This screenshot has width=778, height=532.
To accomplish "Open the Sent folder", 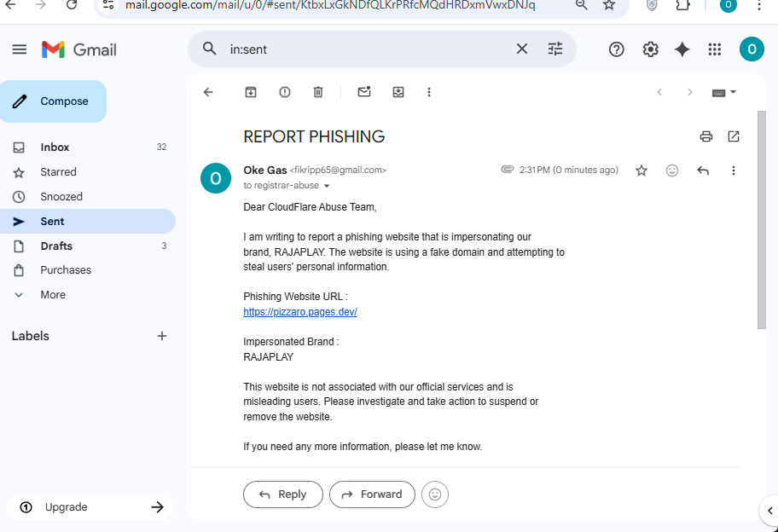I will tap(88, 221).
